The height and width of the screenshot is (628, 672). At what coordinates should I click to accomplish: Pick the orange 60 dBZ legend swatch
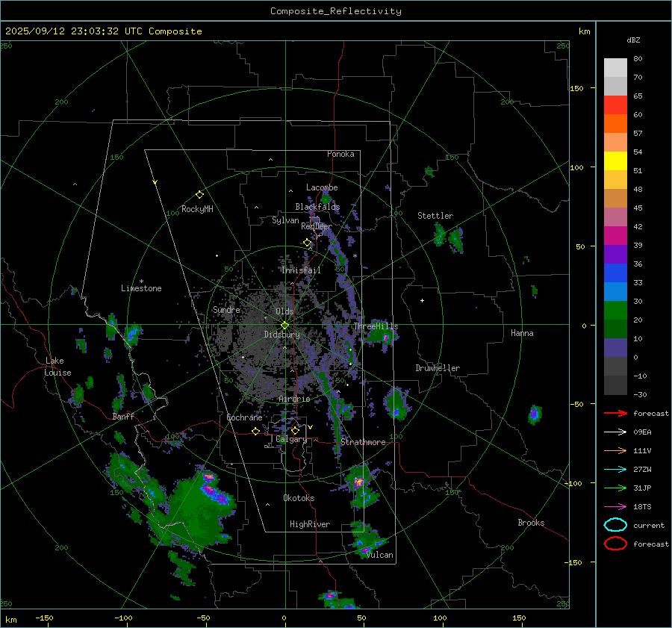click(615, 123)
